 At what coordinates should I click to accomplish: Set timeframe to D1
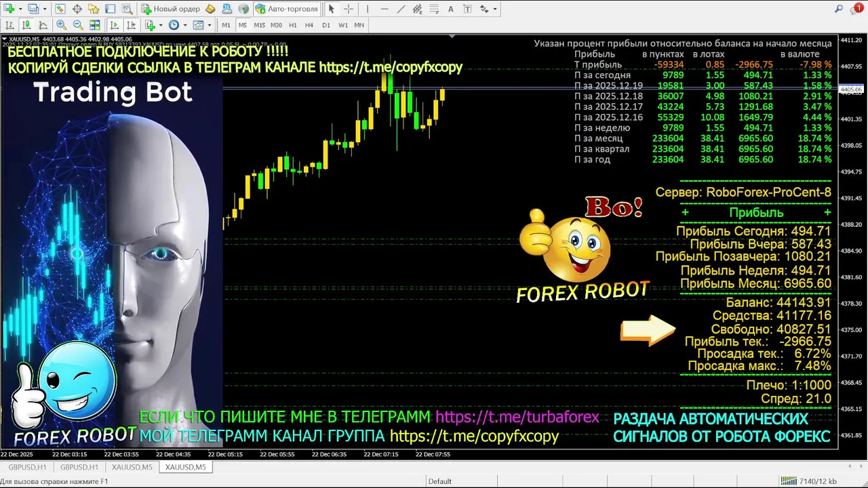coord(326,25)
